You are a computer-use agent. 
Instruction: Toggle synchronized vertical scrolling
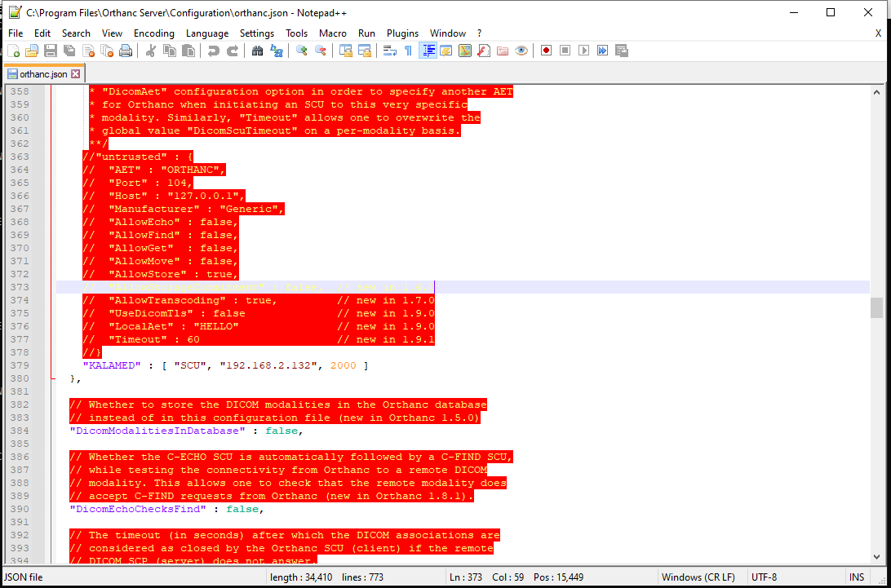click(345, 51)
